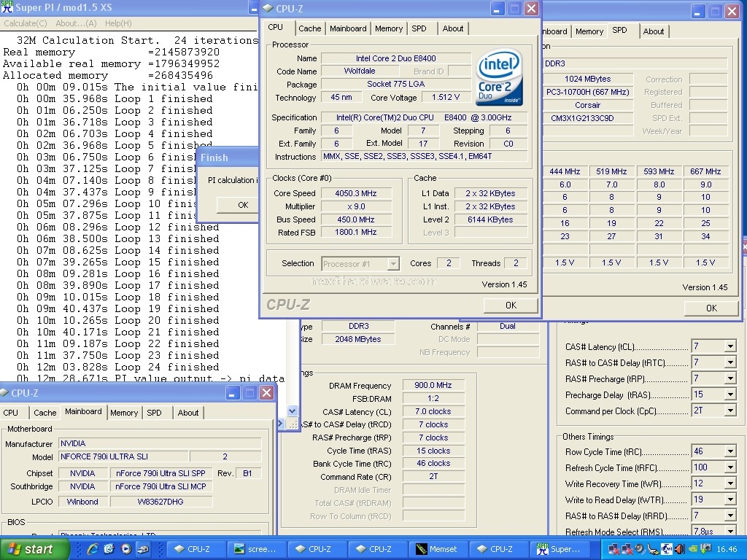The height and width of the screenshot is (560, 747).
Task: Open Row Cycle Time (tRC) dropdown
Action: pos(730,451)
